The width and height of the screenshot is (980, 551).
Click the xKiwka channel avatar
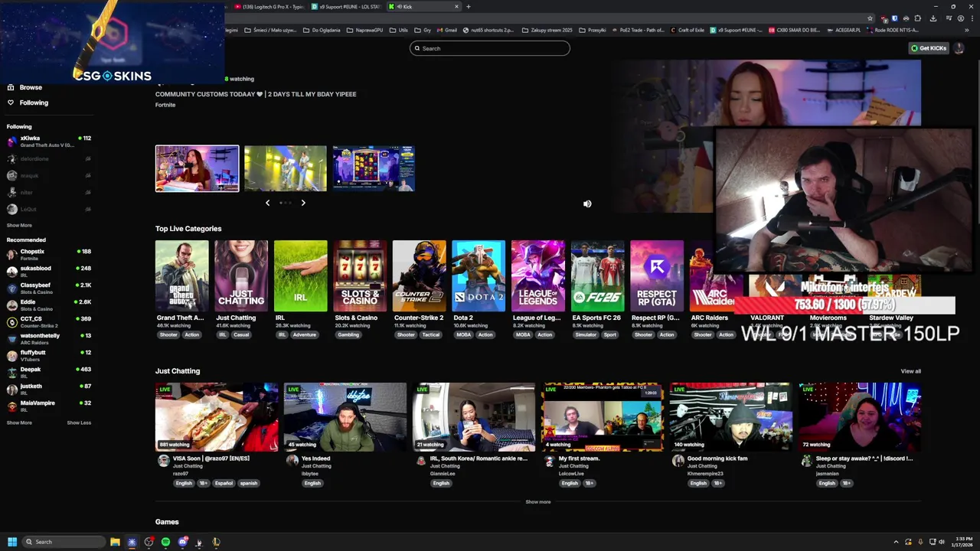coord(11,142)
